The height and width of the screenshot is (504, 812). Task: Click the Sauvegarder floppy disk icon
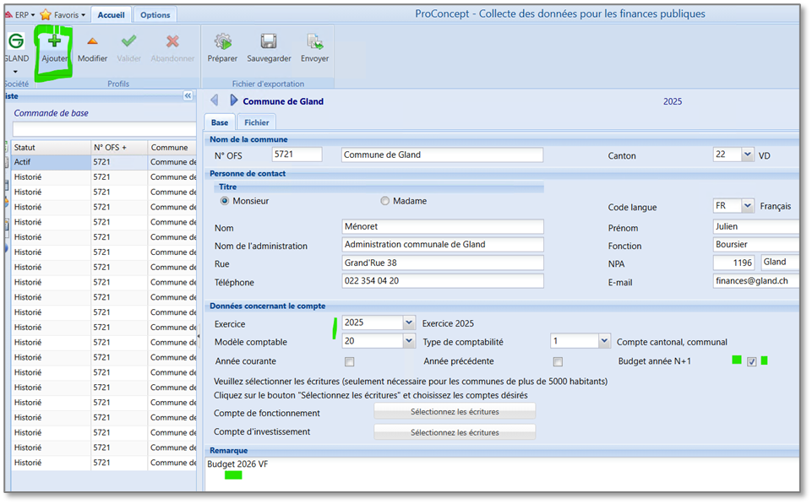coord(269,42)
